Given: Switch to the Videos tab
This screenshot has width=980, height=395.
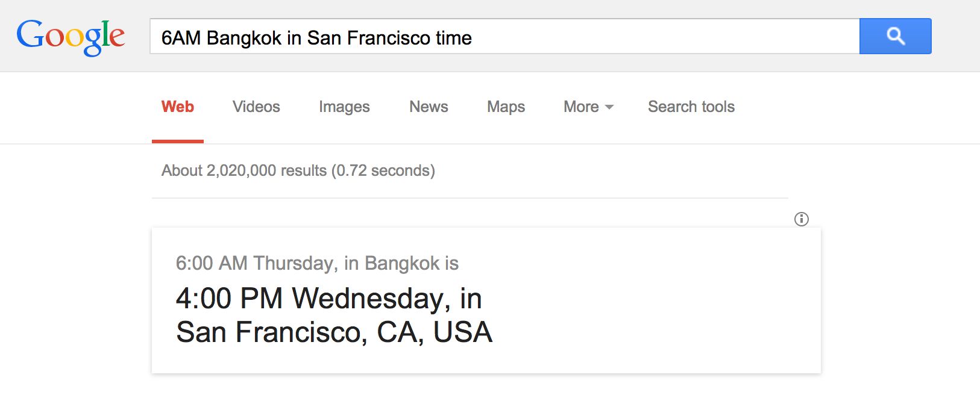Looking at the screenshot, I should [256, 107].
